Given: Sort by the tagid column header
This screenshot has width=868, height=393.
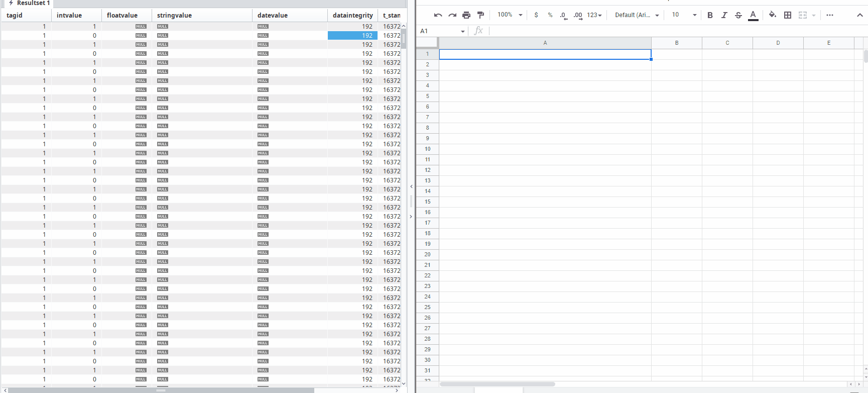Looking at the screenshot, I should point(26,15).
